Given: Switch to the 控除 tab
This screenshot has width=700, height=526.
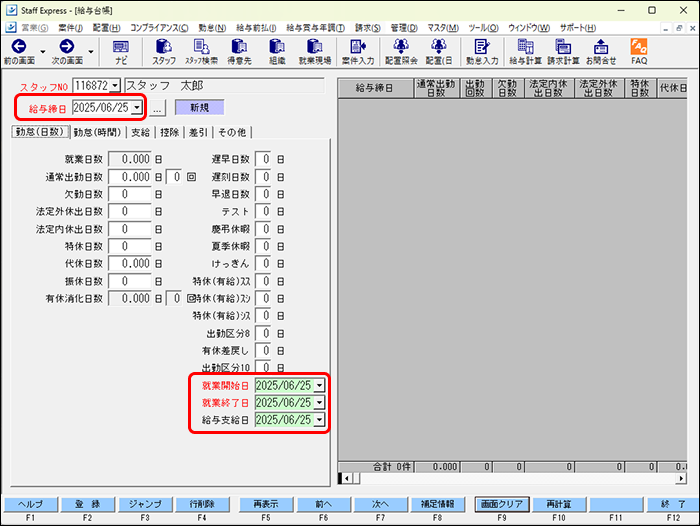Looking at the screenshot, I should (x=170, y=133).
